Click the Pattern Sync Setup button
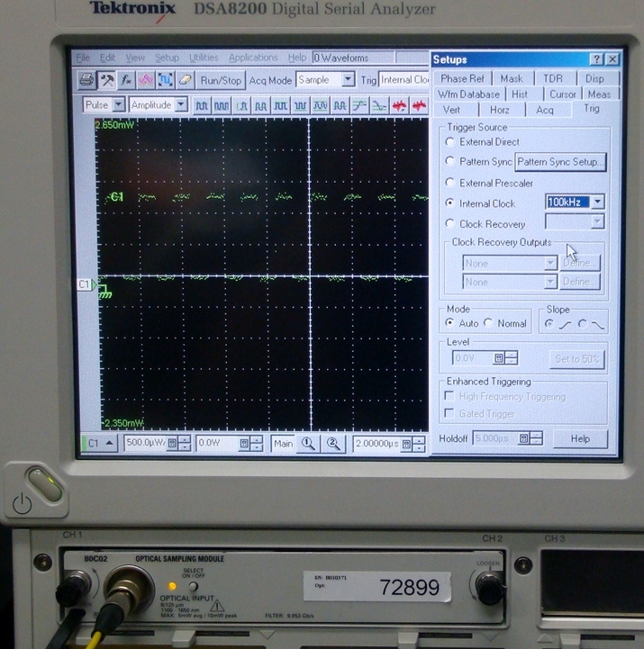 coord(560,162)
